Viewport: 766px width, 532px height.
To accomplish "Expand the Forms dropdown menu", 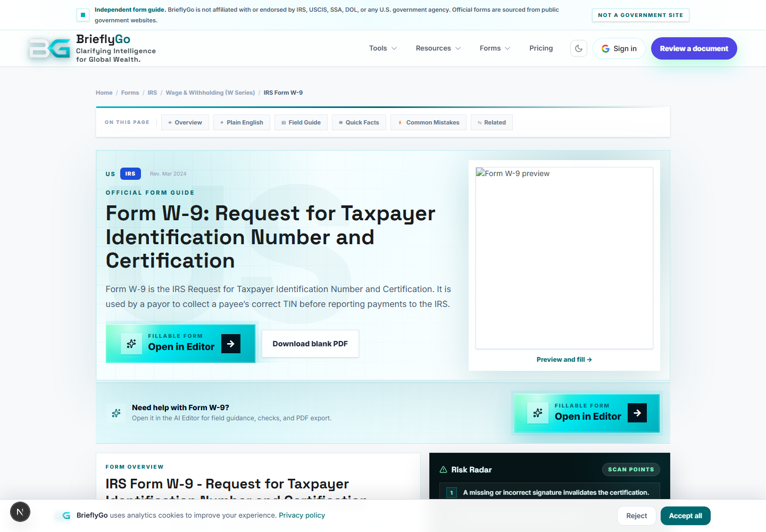I will pos(495,48).
